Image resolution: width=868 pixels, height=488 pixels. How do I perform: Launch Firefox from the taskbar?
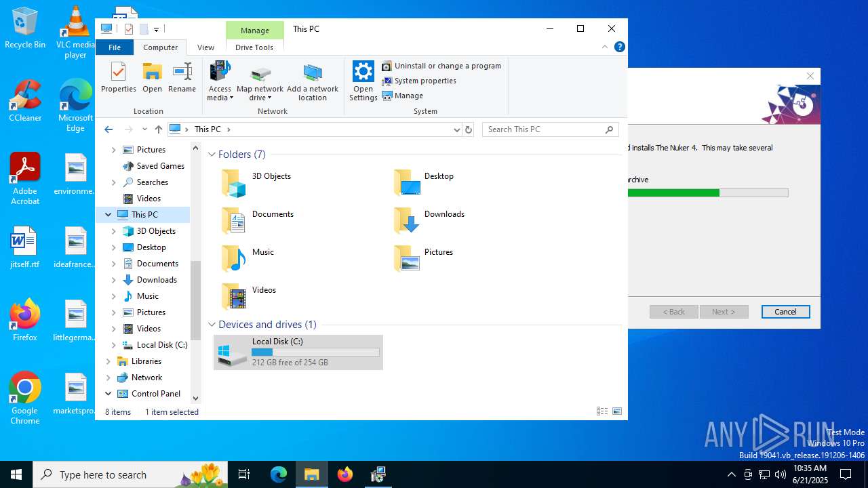344,474
